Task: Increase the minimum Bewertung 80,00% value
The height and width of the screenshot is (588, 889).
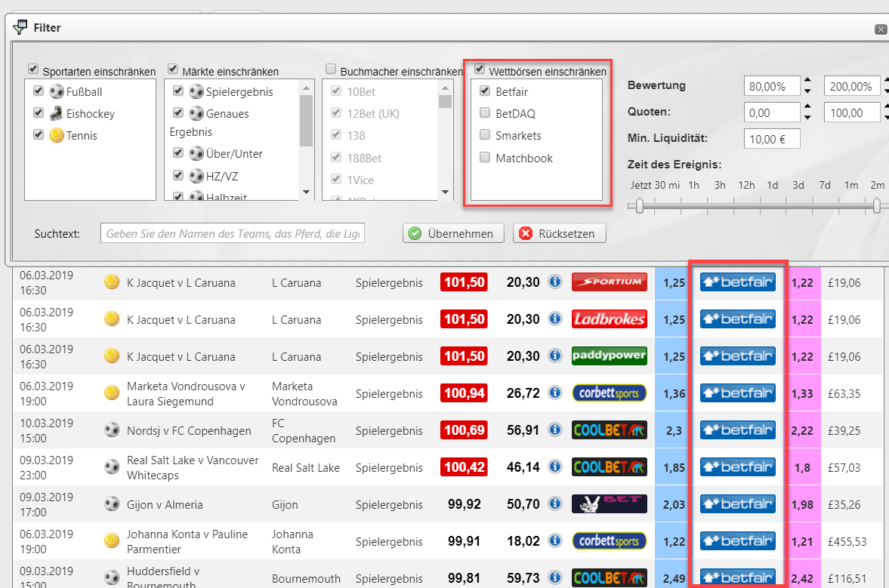Action: [807, 81]
